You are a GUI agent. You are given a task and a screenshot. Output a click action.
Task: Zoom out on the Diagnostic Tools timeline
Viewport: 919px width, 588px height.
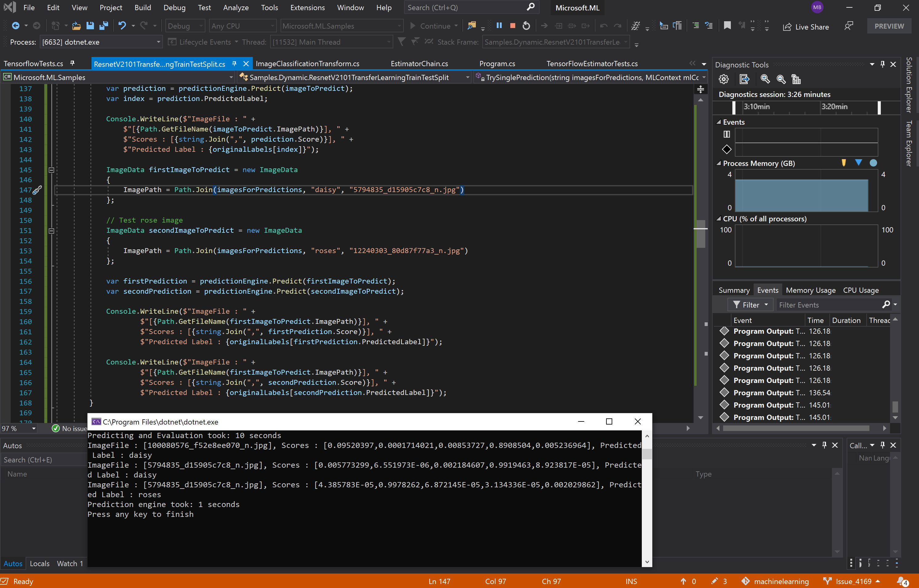pos(781,79)
